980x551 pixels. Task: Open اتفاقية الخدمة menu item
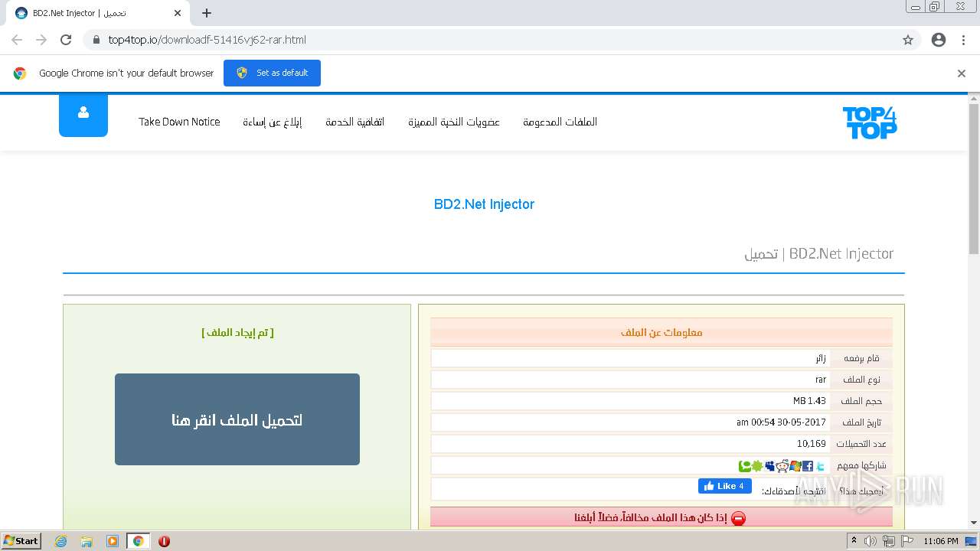(x=355, y=122)
